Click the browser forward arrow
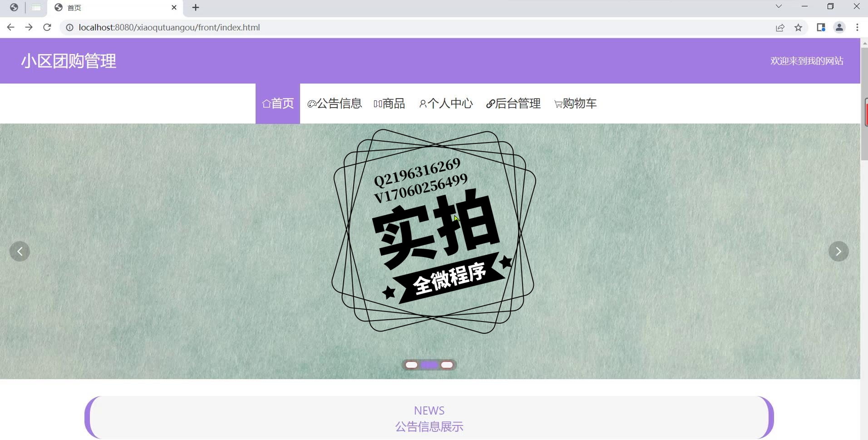 [29, 27]
